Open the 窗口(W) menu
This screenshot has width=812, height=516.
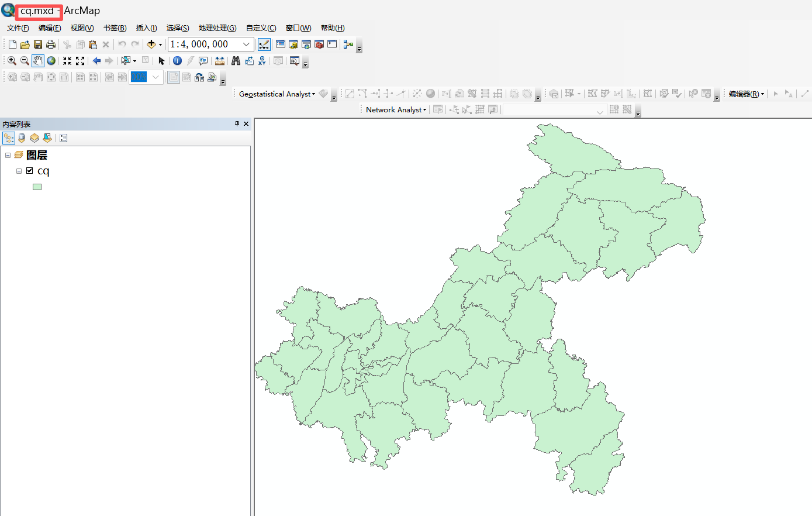(x=298, y=28)
